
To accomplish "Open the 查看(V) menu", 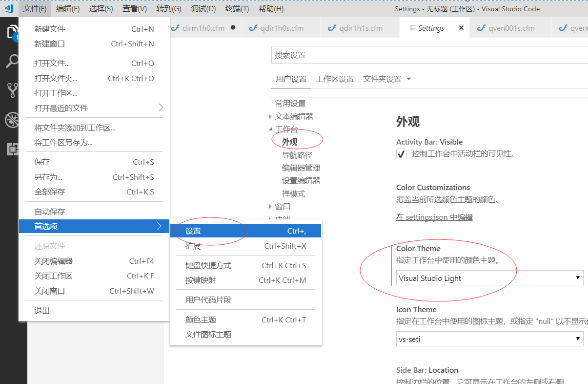I will click(135, 8).
